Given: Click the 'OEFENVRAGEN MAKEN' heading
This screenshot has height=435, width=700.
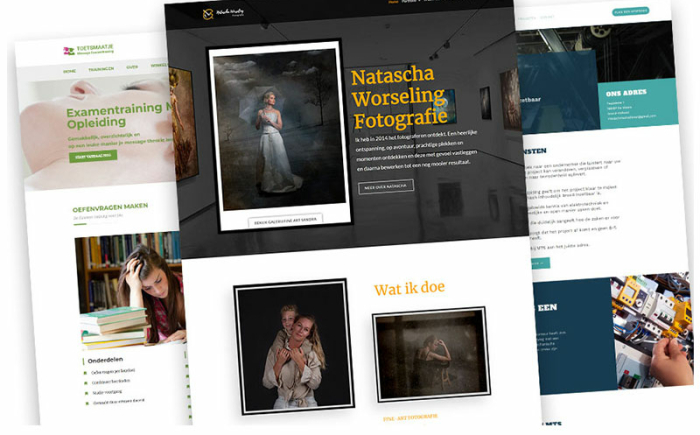Looking at the screenshot, I should [110, 207].
